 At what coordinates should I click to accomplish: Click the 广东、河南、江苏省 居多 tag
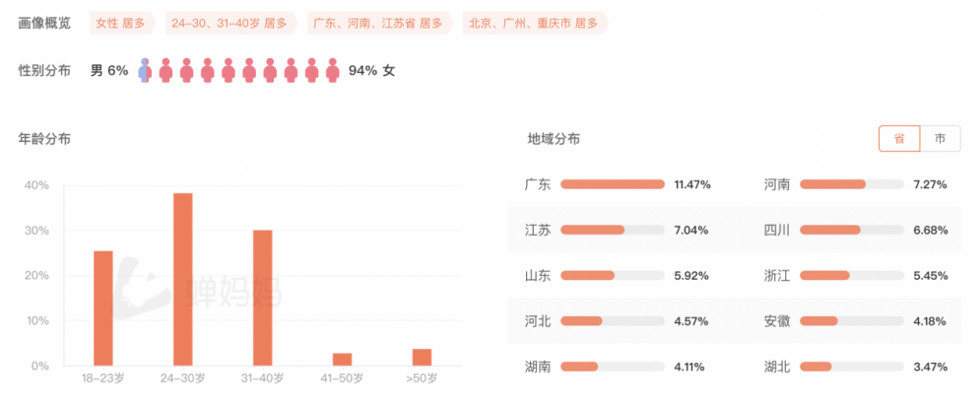(378, 23)
